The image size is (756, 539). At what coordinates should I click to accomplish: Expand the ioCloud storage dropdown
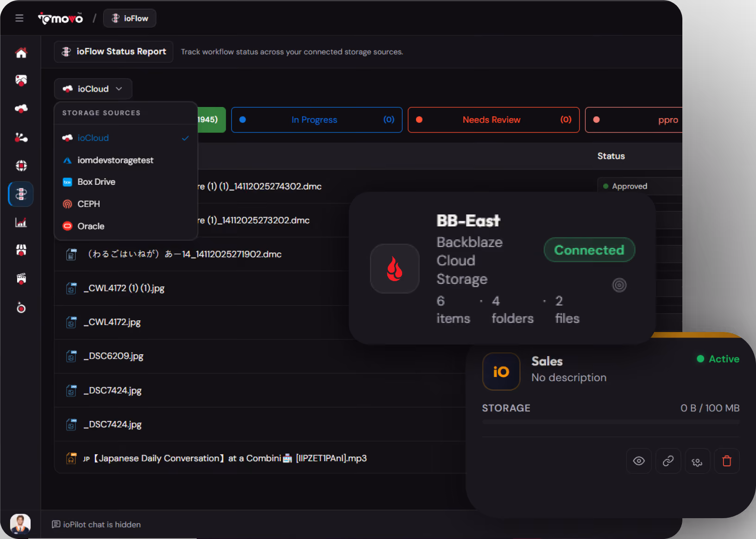click(93, 89)
